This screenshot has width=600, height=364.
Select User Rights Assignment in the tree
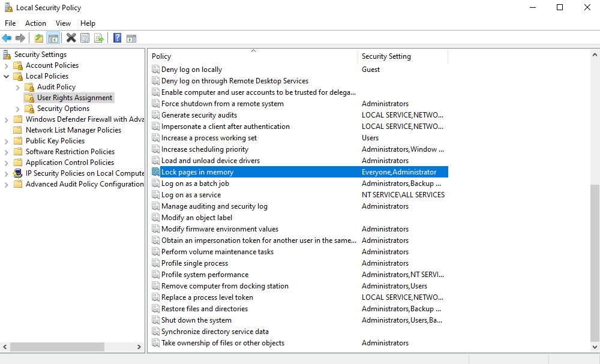74,98
